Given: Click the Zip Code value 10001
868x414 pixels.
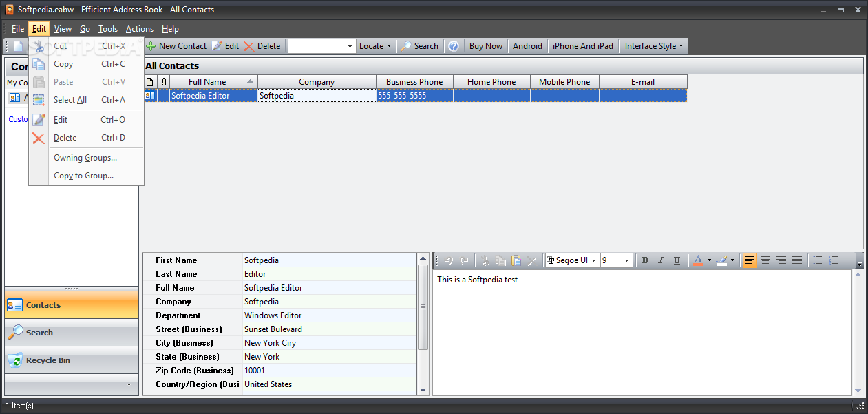Looking at the screenshot, I should pyautogui.click(x=255, y=371).
